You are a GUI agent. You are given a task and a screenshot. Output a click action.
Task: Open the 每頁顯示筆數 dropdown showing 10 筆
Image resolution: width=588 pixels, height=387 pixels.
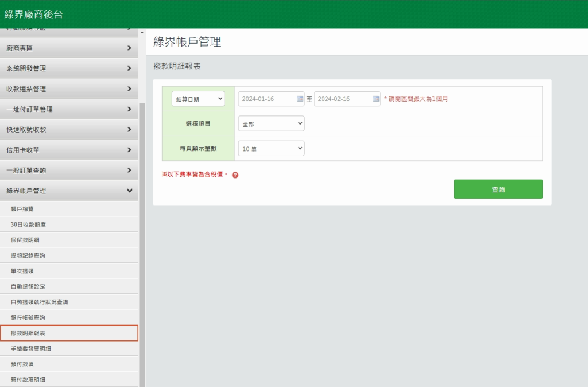(x=271, y=149)
